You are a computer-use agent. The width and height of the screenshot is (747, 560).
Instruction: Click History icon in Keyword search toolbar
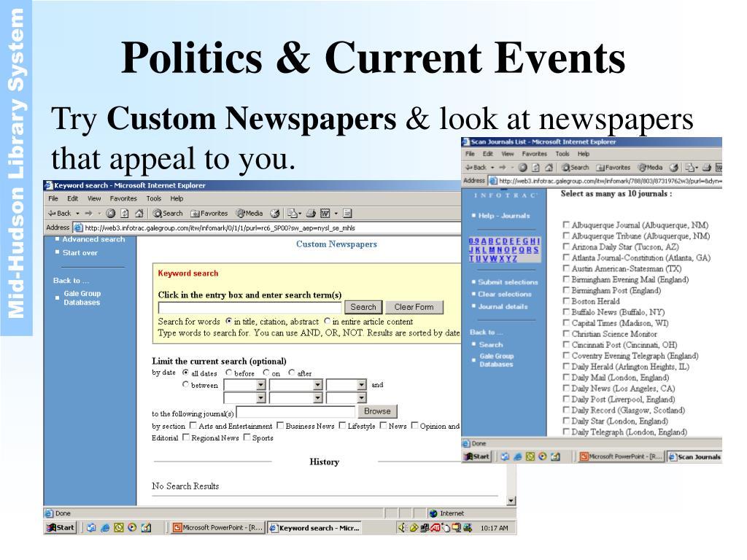click(274, 214)
